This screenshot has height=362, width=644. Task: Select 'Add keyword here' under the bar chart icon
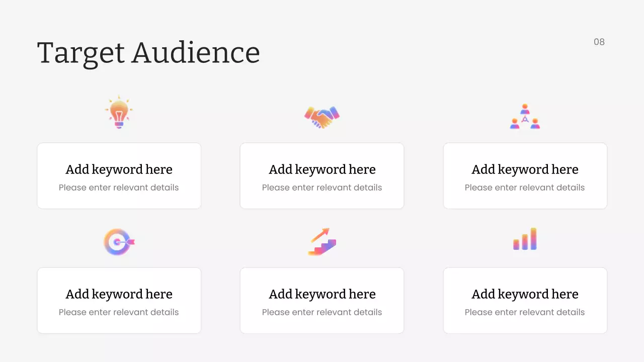click(x=525, y=294)
